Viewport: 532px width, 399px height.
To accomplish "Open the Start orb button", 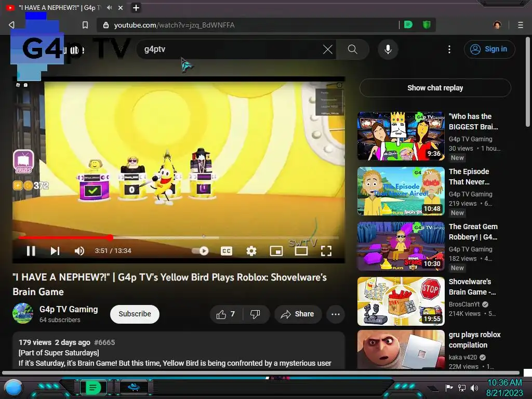I will (14, 388).
